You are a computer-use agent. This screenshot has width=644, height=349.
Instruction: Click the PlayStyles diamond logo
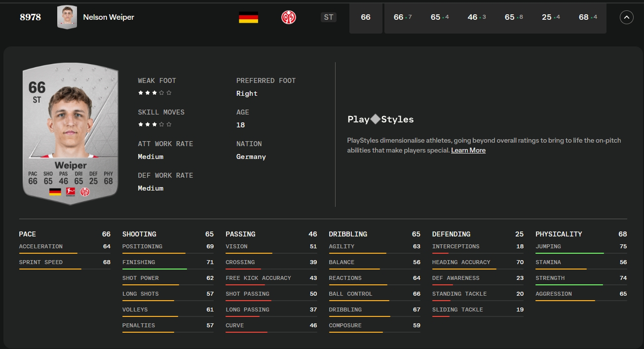pyautogui.click(x=376, y=119)
